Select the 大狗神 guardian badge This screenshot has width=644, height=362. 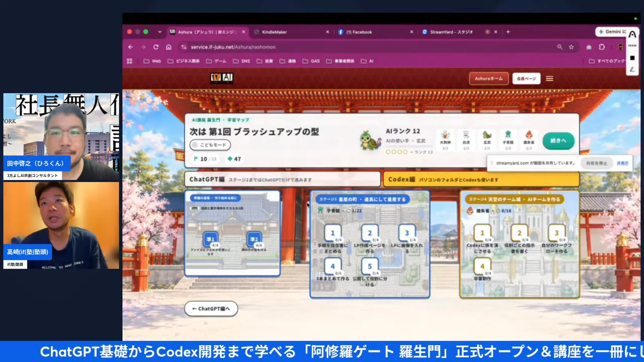pos(445,140)
